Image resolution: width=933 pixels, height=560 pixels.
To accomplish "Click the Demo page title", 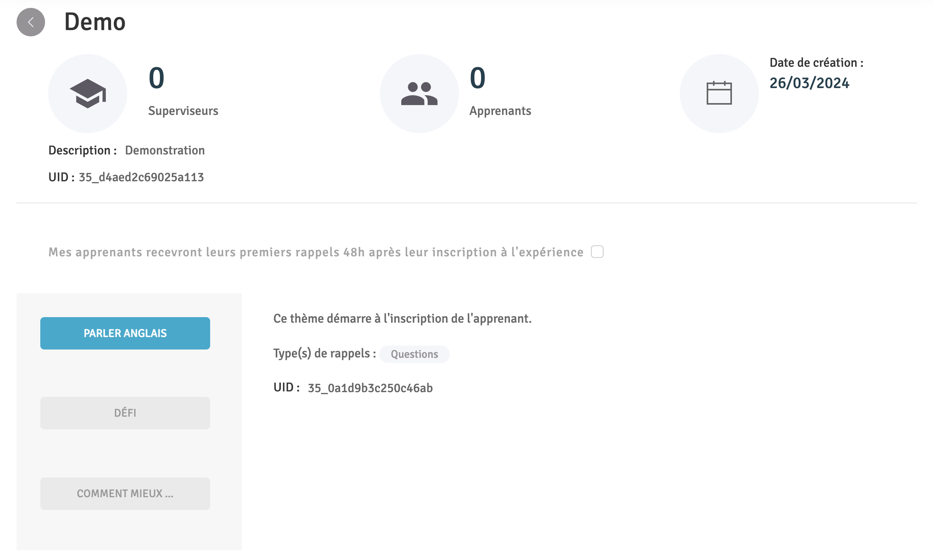I will coord(95,22).
